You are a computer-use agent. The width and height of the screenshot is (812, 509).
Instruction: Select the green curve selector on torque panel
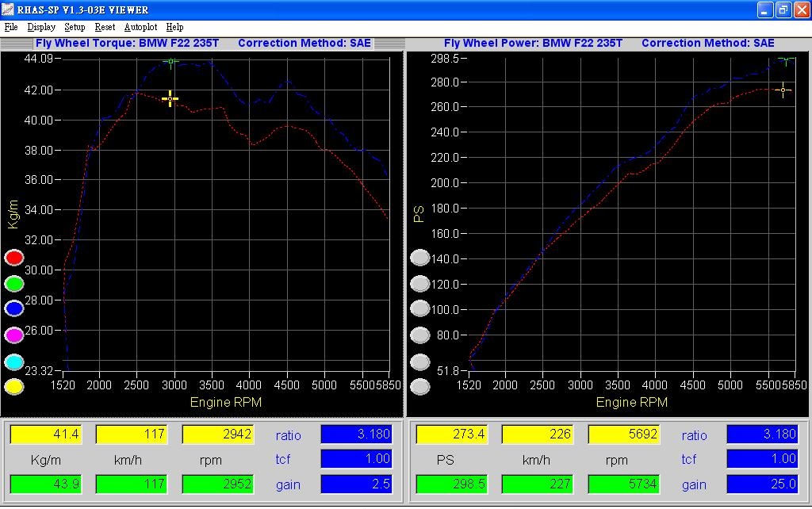13,283
